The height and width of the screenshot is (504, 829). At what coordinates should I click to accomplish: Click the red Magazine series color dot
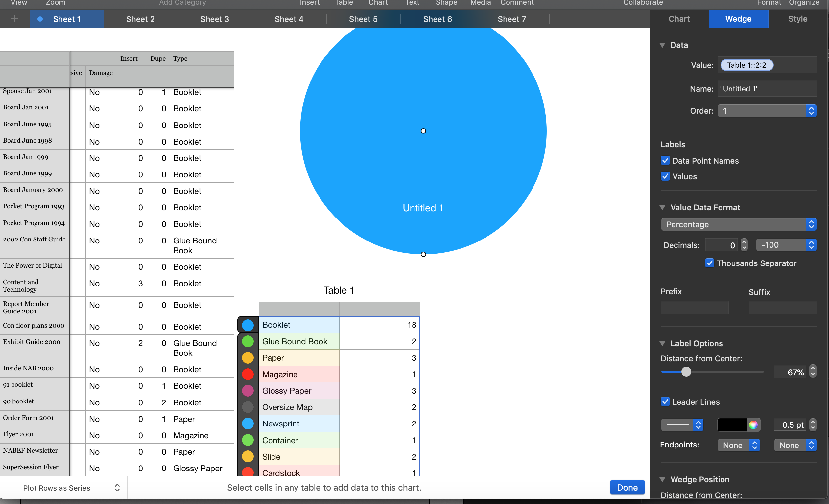(x=248, y=374)
